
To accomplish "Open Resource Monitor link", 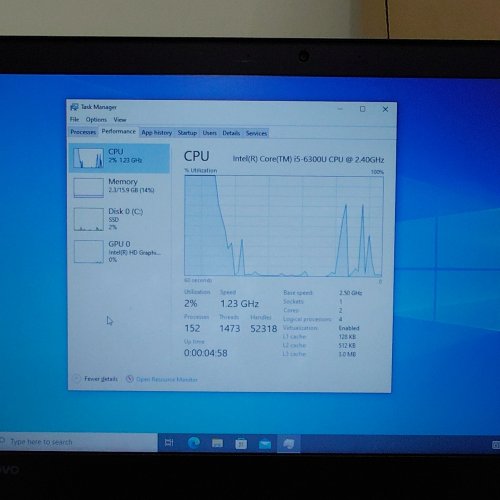I will click(167, 379).
